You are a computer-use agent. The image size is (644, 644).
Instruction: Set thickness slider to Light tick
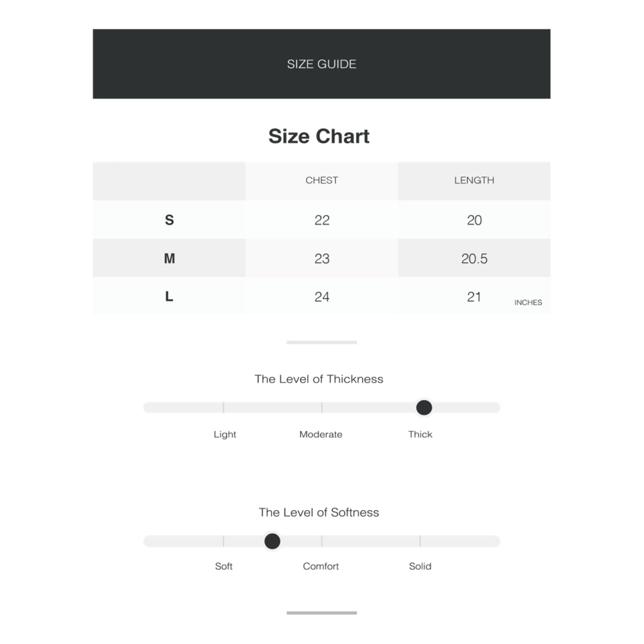[x=223, y=408]
